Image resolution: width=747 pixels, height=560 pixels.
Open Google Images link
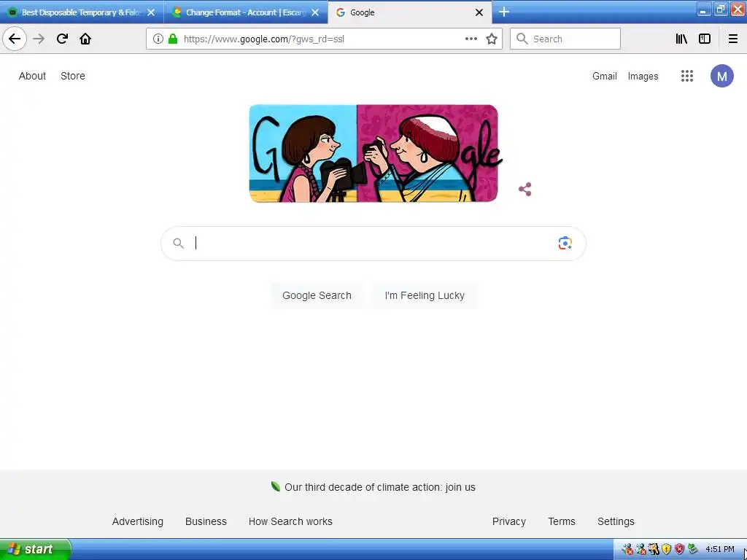point(643,76)
